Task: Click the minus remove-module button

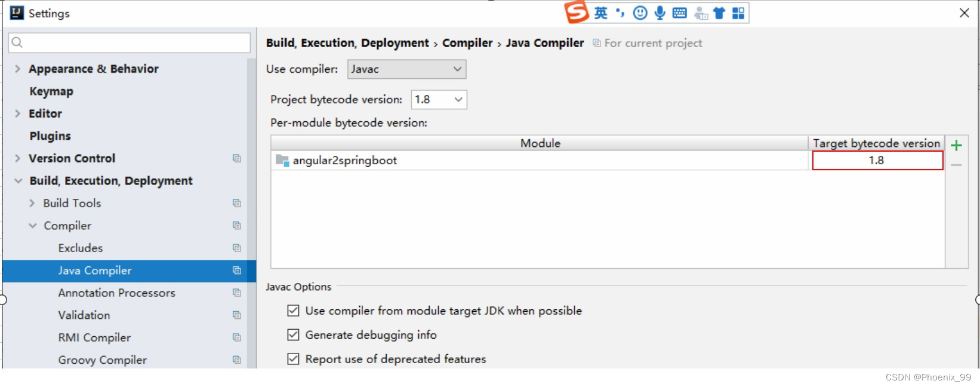Action: coord(956,165)
